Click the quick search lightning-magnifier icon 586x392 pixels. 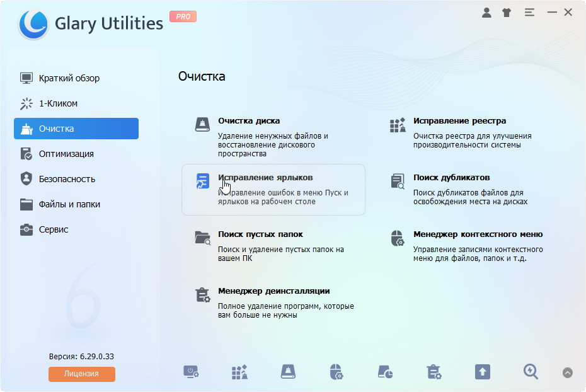coord(531,372)
